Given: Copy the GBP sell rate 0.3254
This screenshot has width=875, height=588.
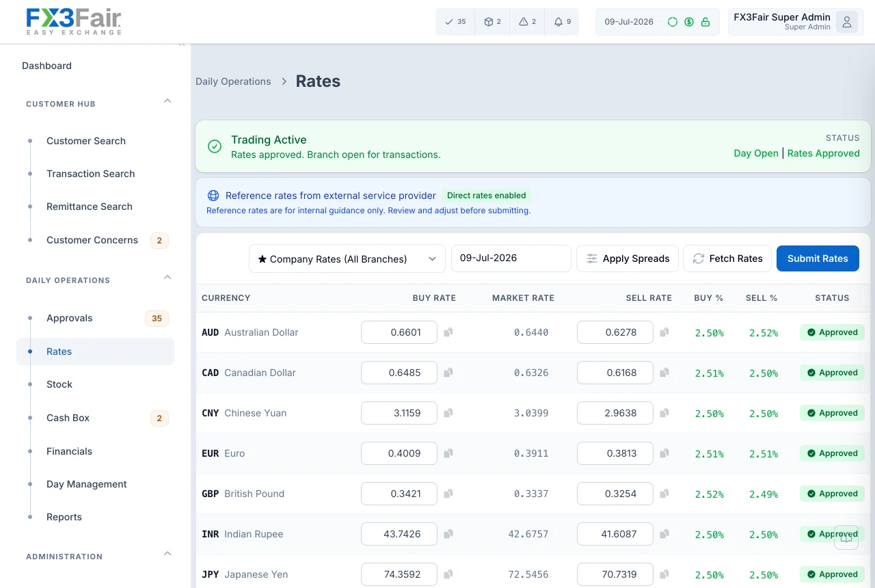Looking at the screenshot, I should (664, 494).
